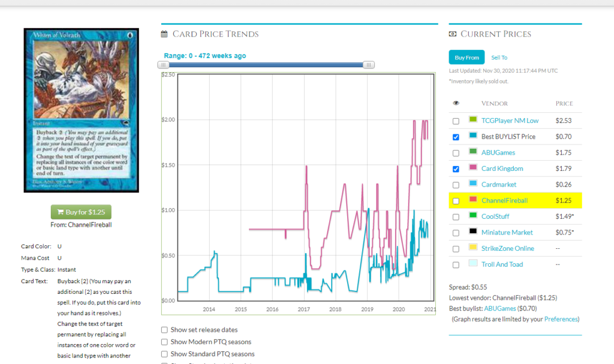Click the Price column header
614x364 pixels.
(x=564, y=103)
